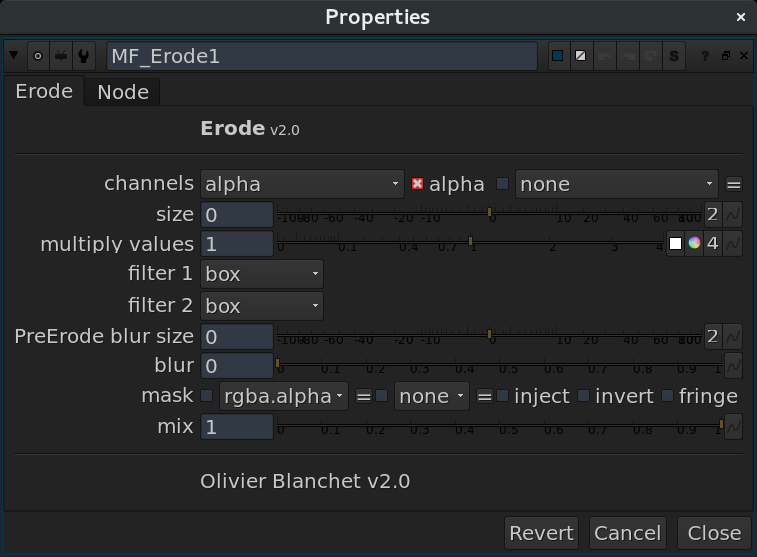This screenshot has width=757, height=557.
Task: Click the wrench settings icon in header
Action: pos(84,56)
